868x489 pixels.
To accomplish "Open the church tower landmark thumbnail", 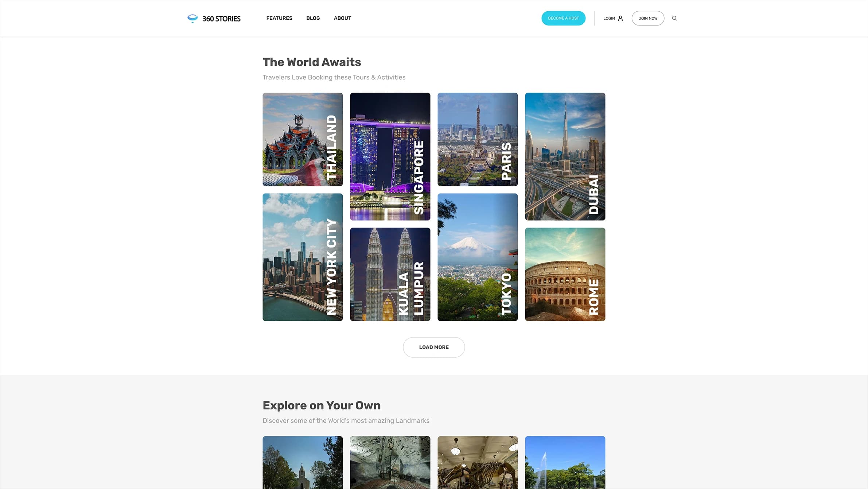I will coord(303,462).
